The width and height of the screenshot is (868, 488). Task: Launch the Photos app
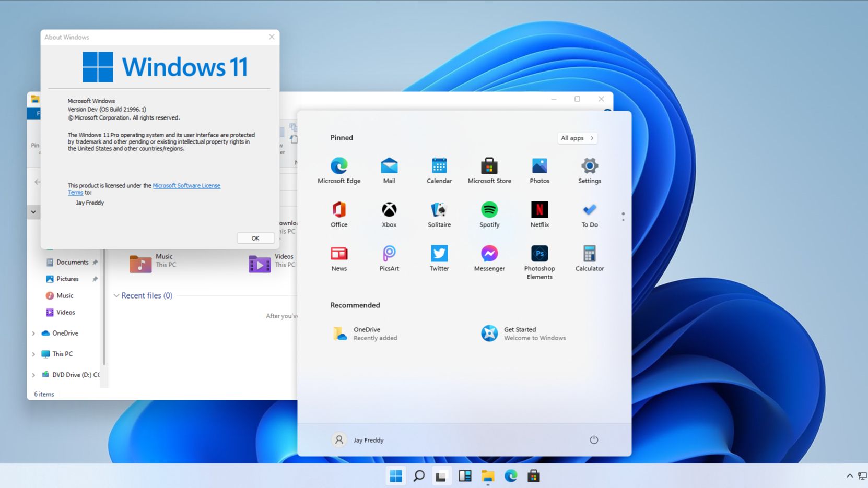point(539,171)
